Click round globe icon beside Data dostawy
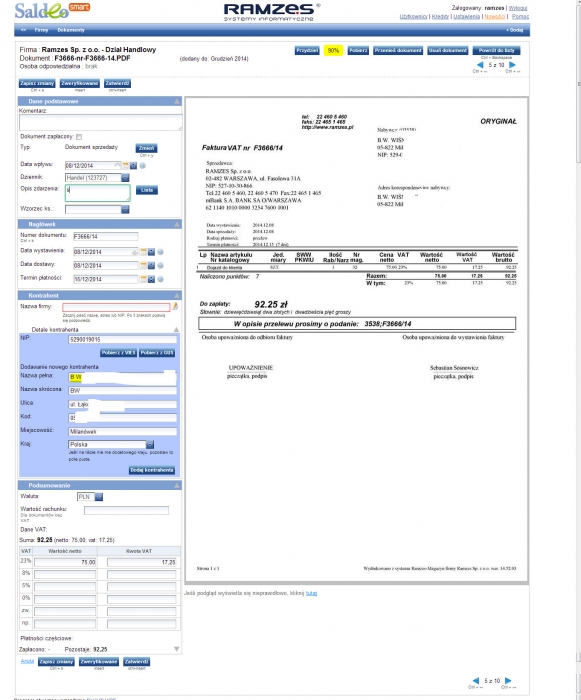Screen dimensions: 581x700 160,266
